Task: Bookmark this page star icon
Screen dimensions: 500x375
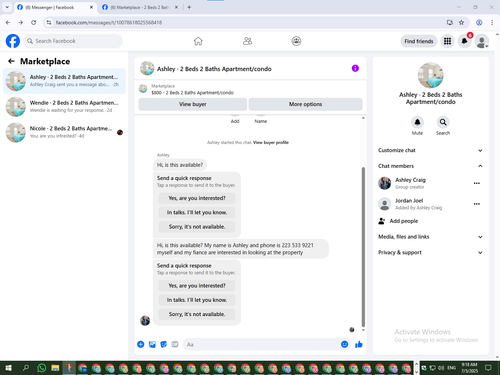Action: coord(461,22)
